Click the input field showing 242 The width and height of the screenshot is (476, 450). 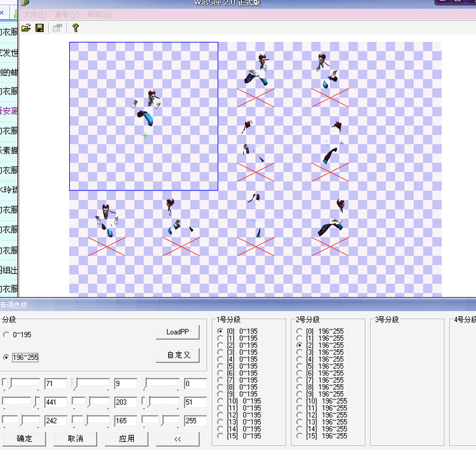coord(56,421)
